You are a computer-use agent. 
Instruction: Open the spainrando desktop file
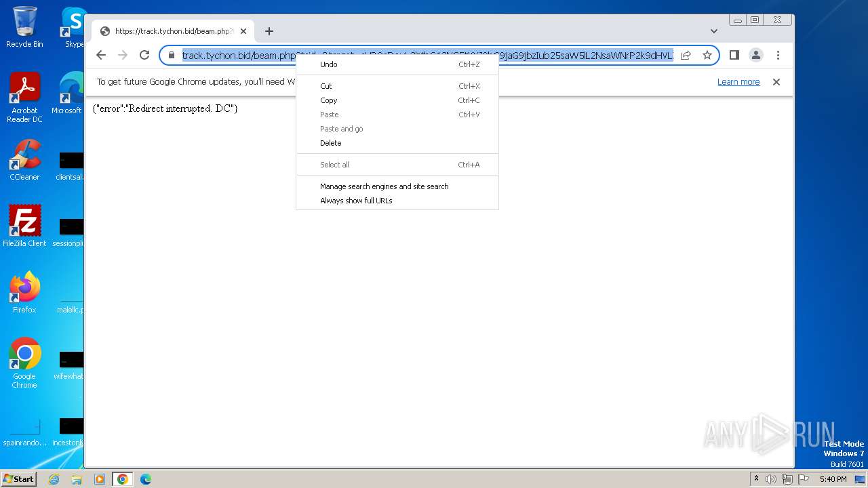(x=24, y=432)
